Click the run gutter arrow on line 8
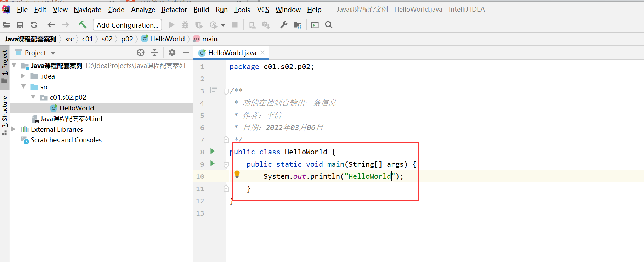The width and height of the screenshot is (644, 262). pyautogui.click(x=213, y=151)
